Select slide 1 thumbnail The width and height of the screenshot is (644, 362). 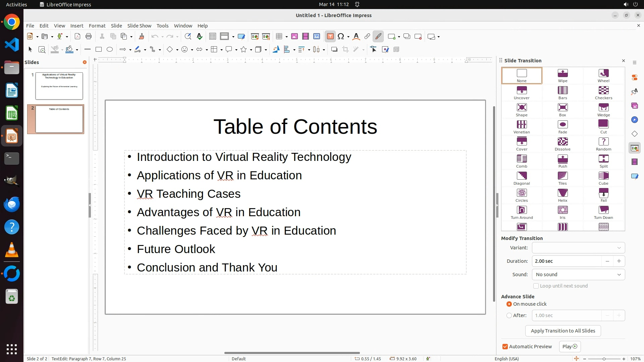click(59, 86)
